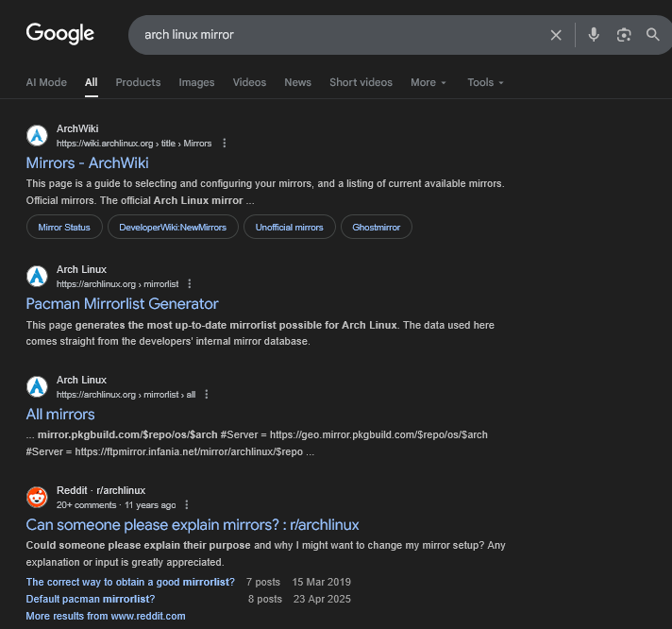Open the Unofficial mirrors chip

pos(290,228)
